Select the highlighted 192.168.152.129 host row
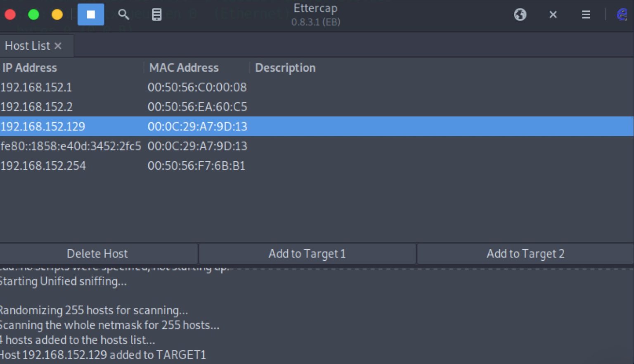The height and width of the screenshot is (364, 634). click(x=317, y=126)
